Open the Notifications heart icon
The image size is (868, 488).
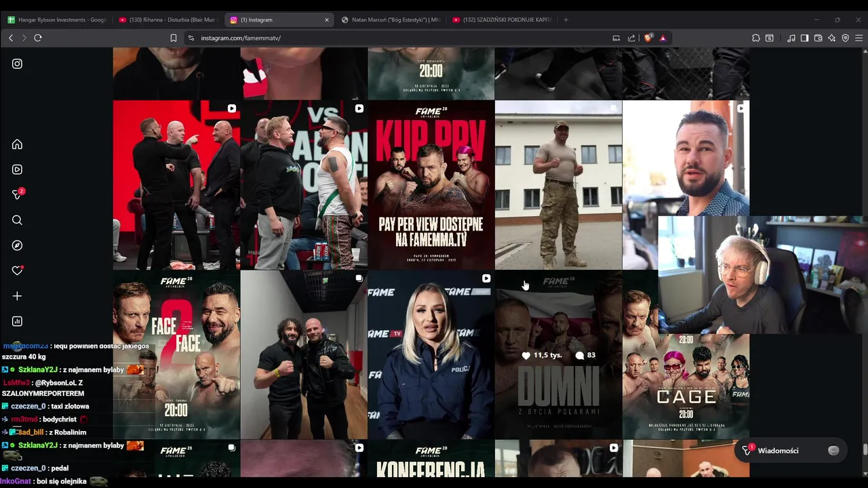click(x=18, y=270)
